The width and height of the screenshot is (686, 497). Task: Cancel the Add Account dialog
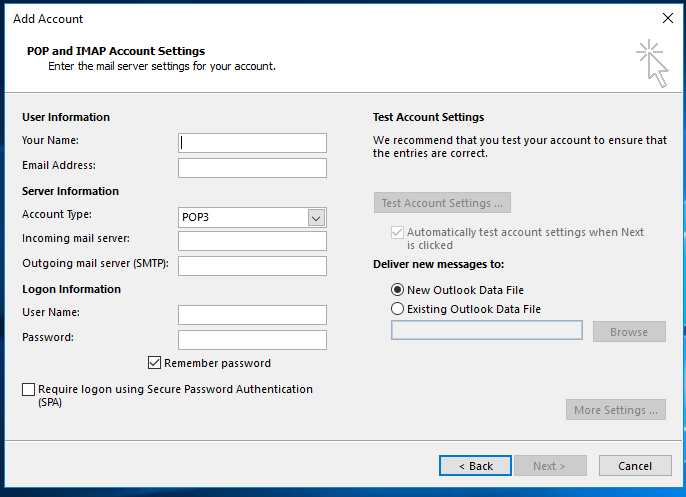coord(635,466)
